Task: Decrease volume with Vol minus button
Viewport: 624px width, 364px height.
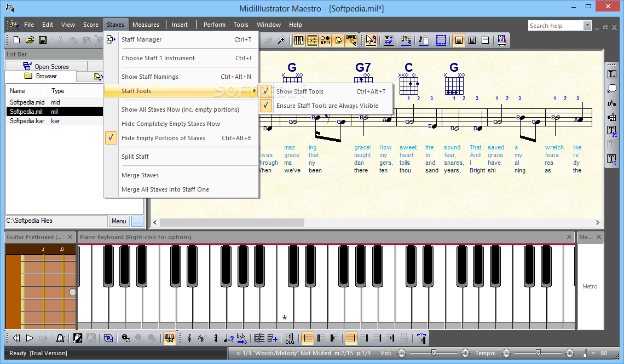Action: (x=402, y=353)
